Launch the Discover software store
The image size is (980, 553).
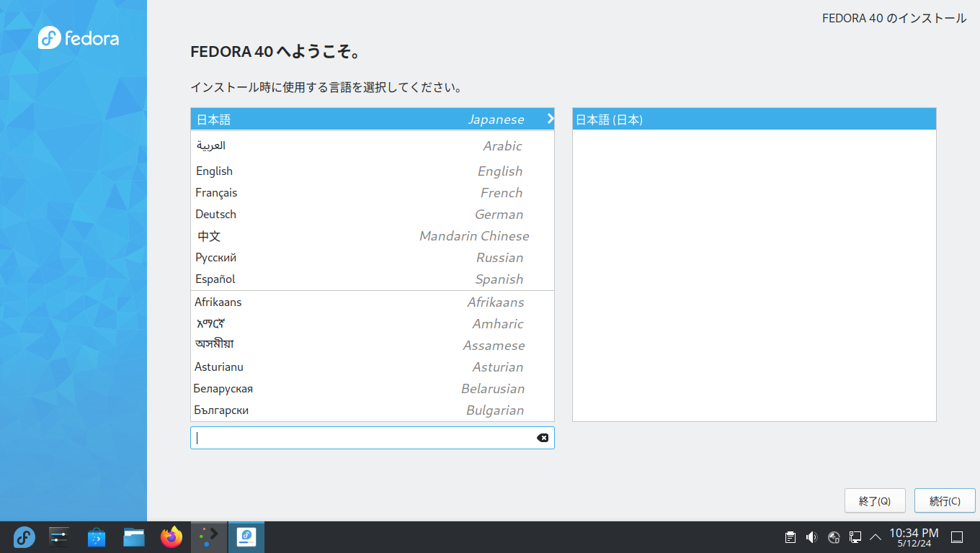pyautogui.click(x=97, y=537)
